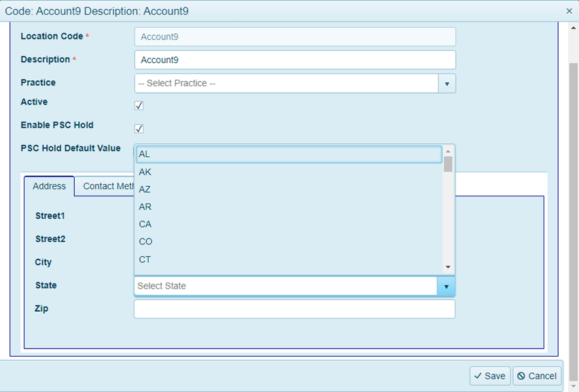The image size is (579, 392).
Task: Click the Description text field
Action: [x=295, y=60]
